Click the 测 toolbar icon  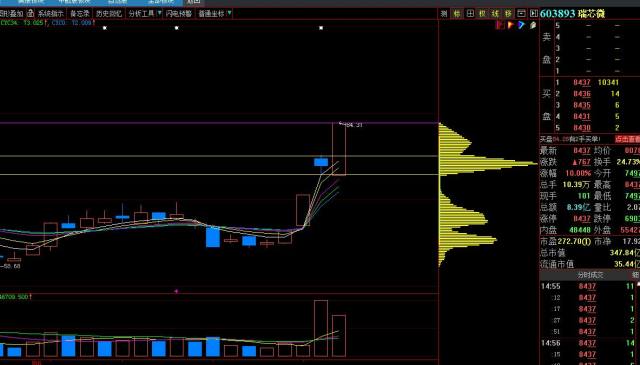point(444,13)
